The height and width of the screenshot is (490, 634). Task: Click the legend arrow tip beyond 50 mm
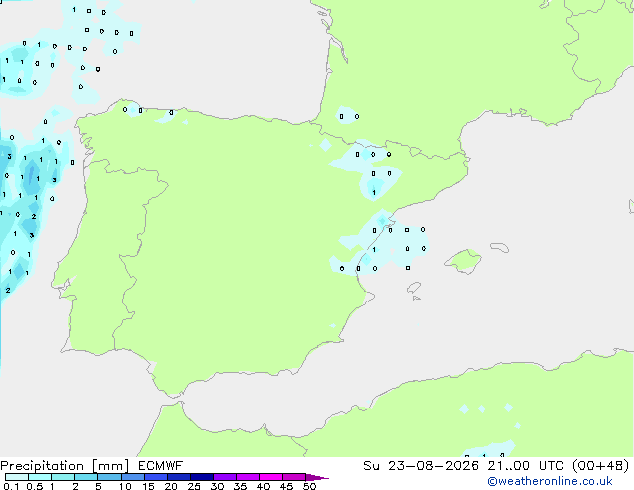pyautogui.click(x=318, y=477)
